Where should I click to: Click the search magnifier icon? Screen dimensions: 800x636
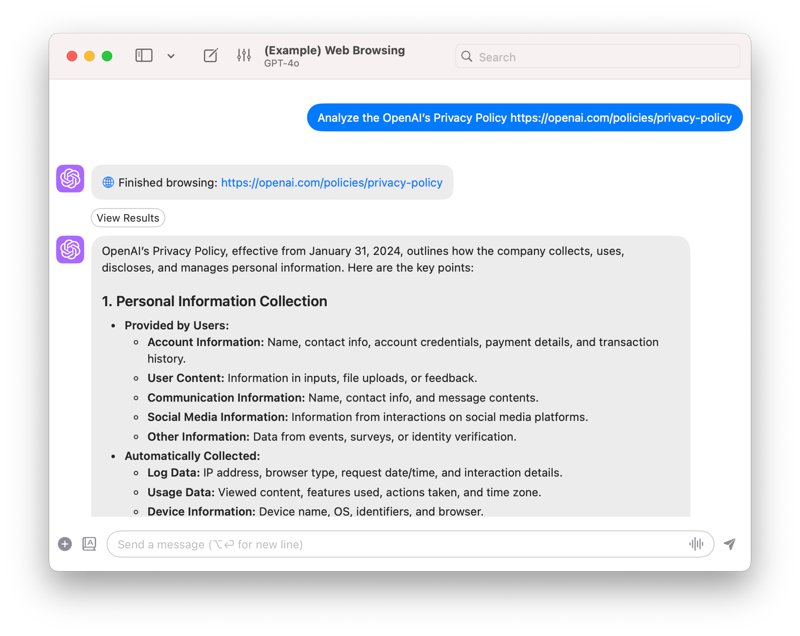[x=466, y=57]
